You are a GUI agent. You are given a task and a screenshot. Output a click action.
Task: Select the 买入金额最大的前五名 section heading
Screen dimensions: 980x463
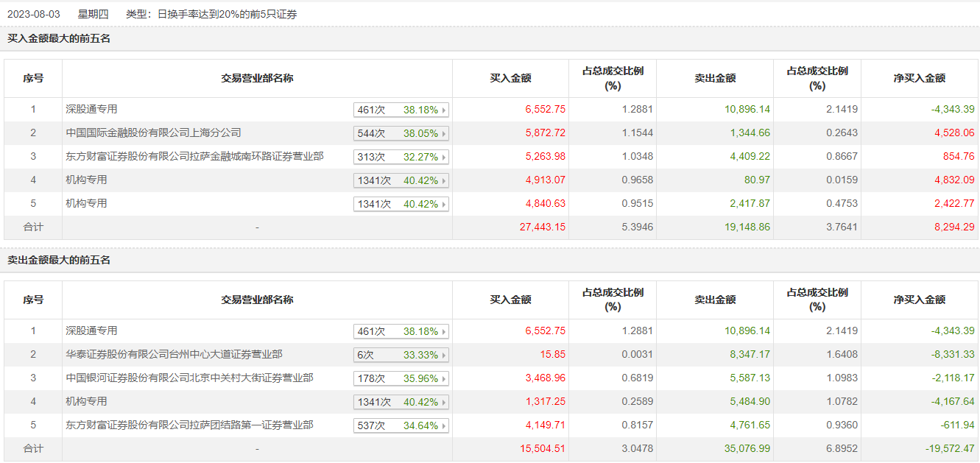pyautogui.click(x=59, y=39)
